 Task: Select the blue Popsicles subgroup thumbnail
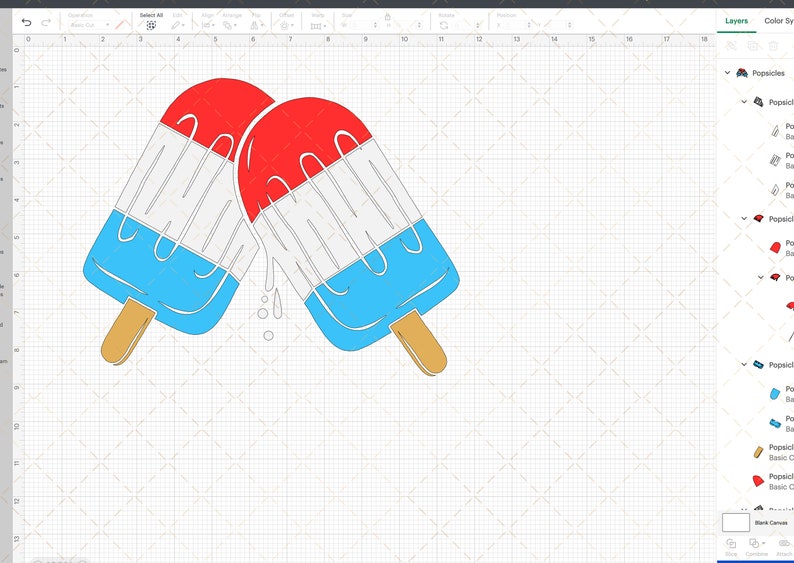(758, 365)
